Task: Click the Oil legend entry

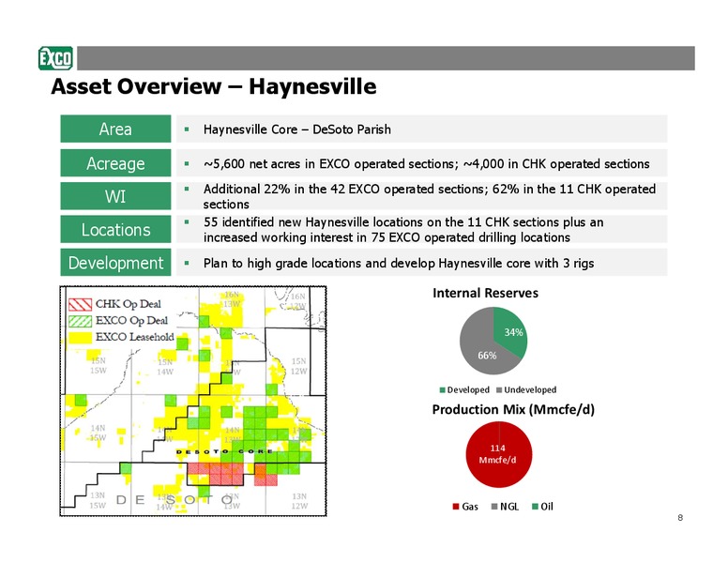Action: tap(542, 507)
